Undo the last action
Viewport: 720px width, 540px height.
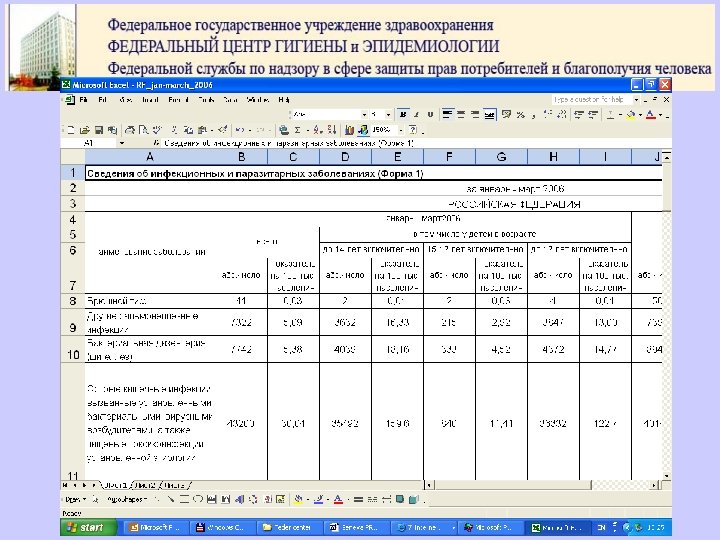pos(239,130)
